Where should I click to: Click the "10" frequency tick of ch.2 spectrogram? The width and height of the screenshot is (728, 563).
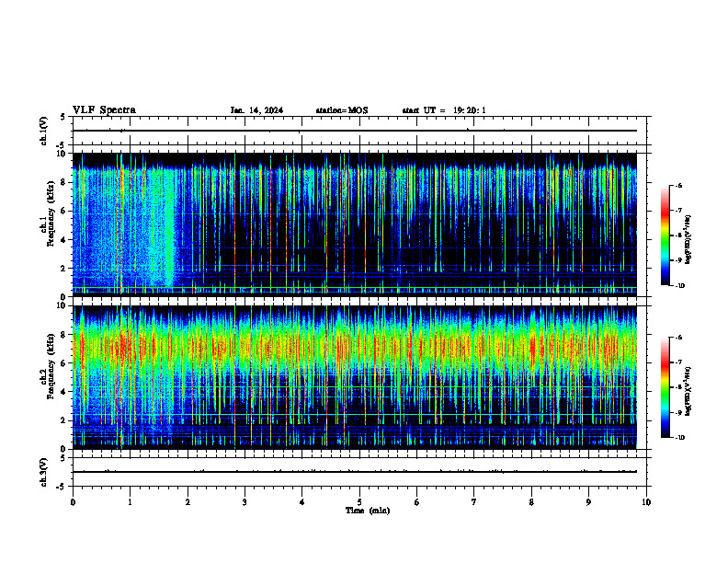click(x=63, y=305)
